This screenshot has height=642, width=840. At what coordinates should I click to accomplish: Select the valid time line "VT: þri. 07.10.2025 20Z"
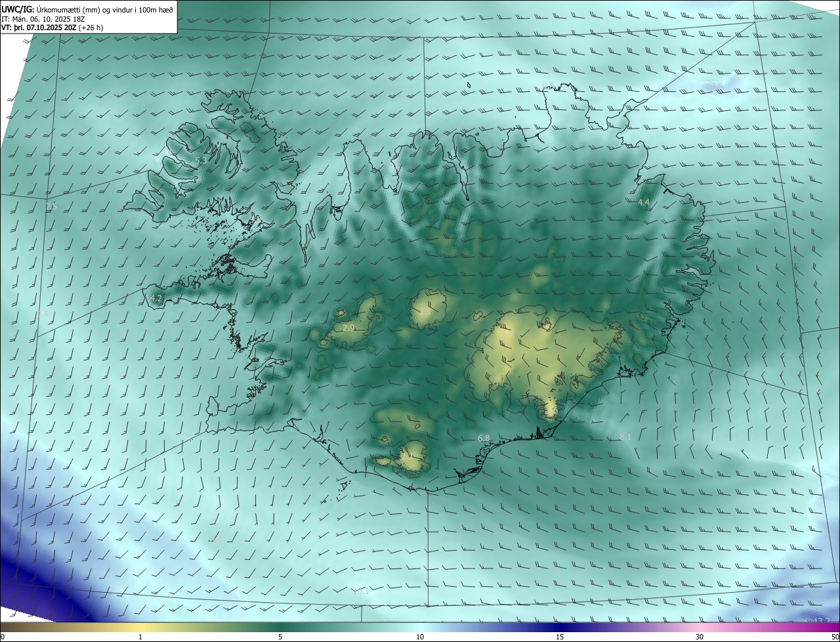coord(39,28)
